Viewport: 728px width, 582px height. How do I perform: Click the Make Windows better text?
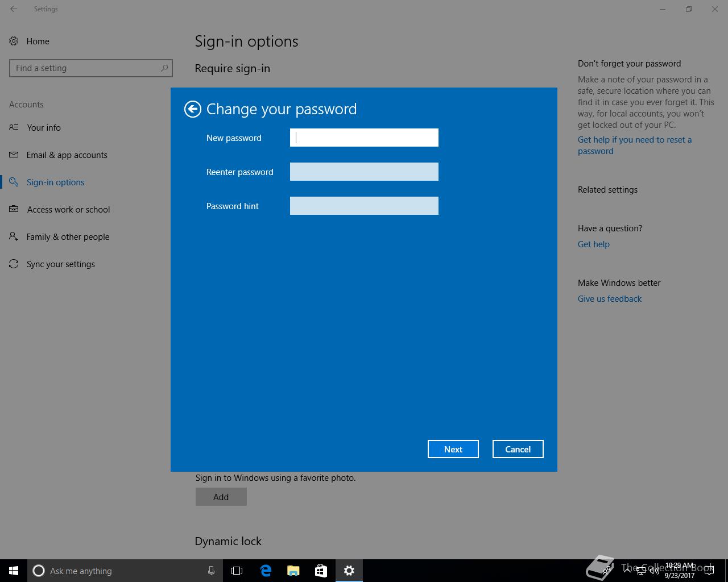(619, 283)
